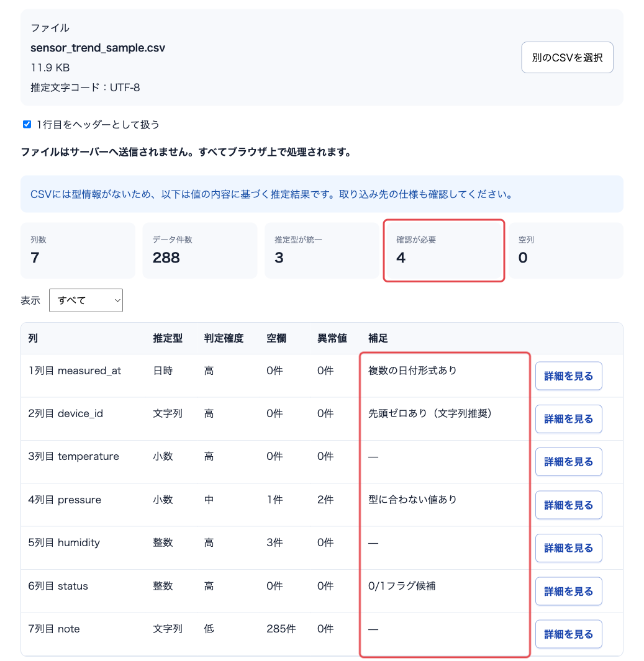Open 詳細を見る for status row
644x661 pixels.
click(568, 591)
